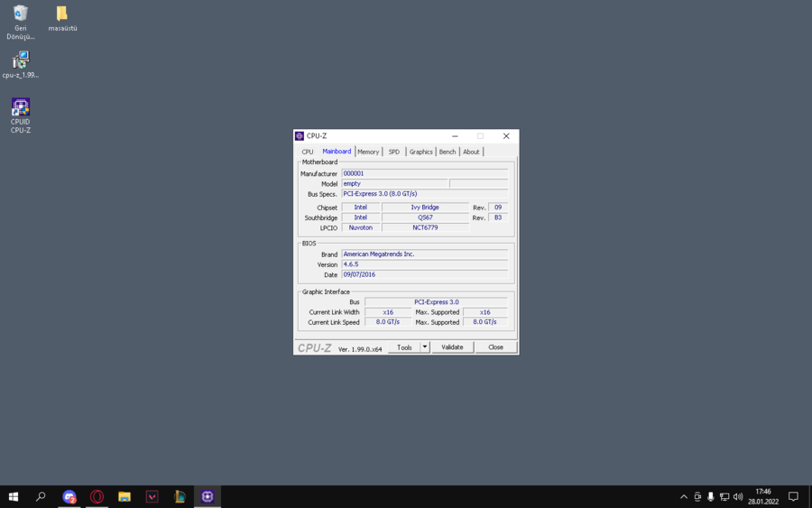Click the Close button in CPU-Z
812x508 pixels.
(x=495, y=347)
